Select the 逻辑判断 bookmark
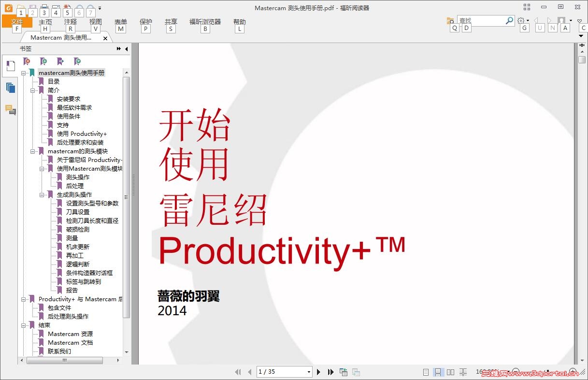The height and width of the screenshot is (380, 588). click(78, 264)
